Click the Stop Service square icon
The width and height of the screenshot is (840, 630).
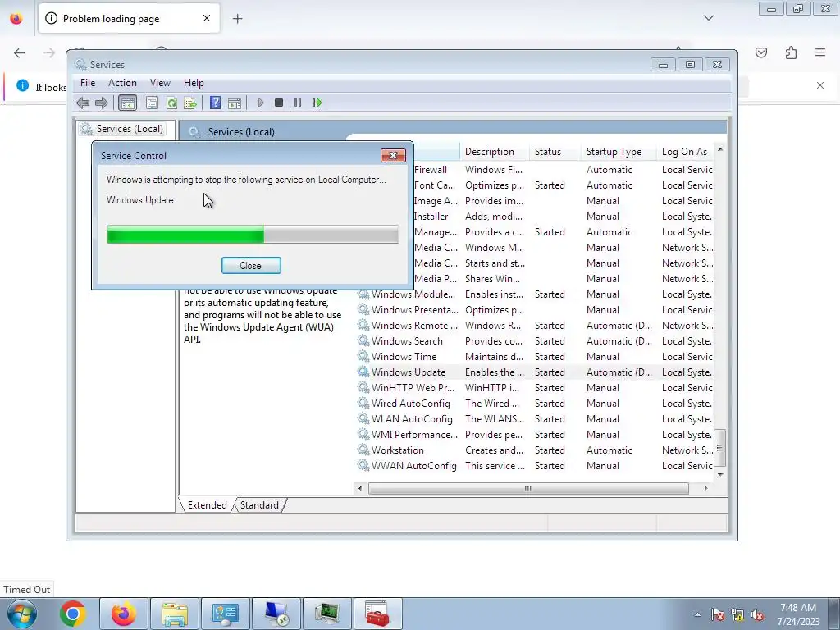click(x=279, y=103)
